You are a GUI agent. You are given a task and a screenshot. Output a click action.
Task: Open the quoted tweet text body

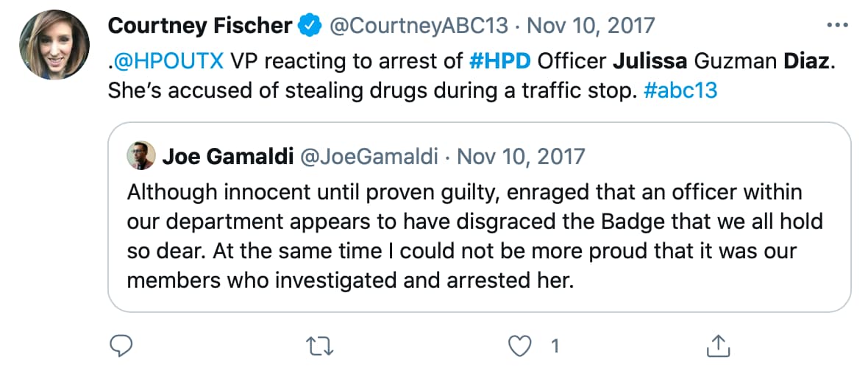462,237
